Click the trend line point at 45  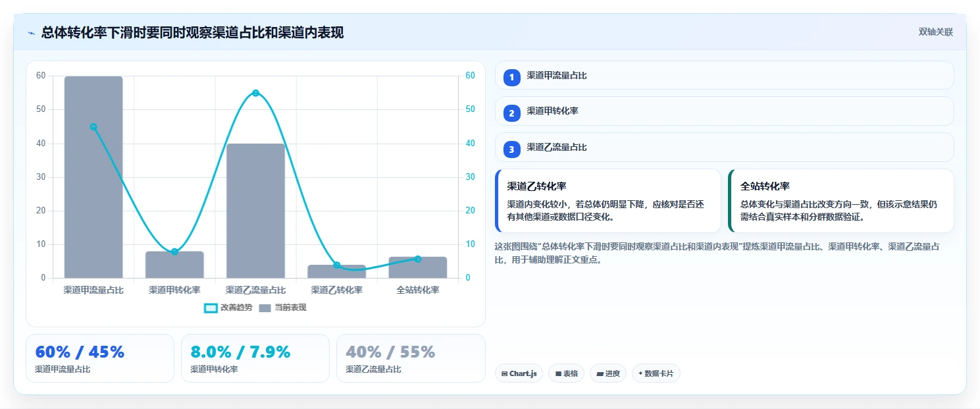tap(93, 127)
